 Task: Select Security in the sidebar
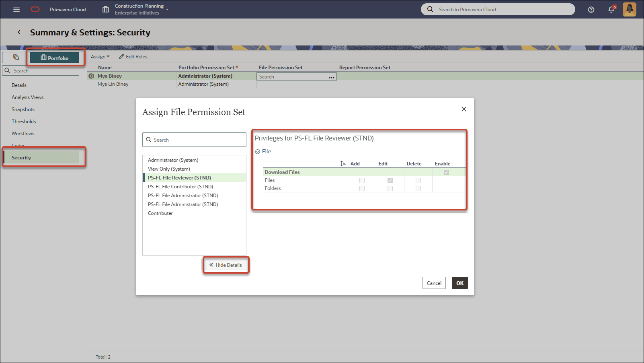tap(41, 158)
